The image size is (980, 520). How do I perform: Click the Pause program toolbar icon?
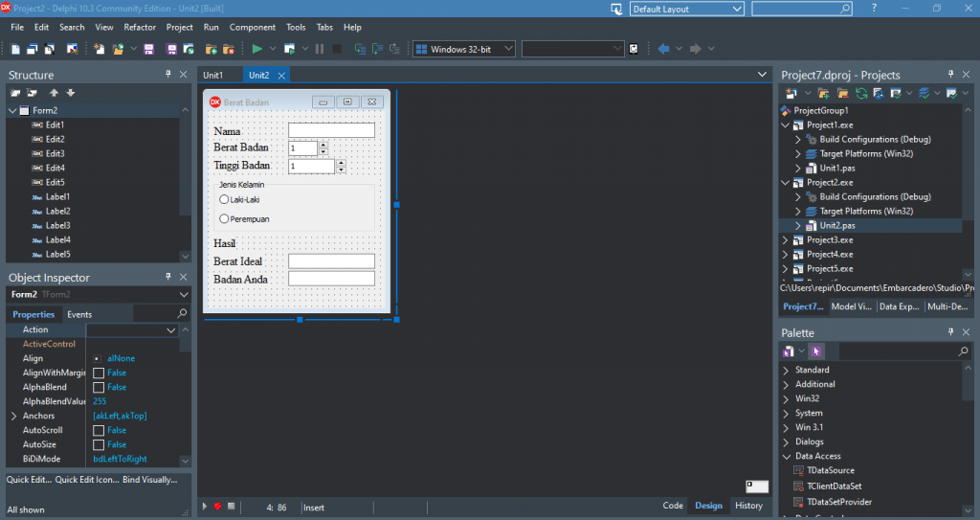320,49
